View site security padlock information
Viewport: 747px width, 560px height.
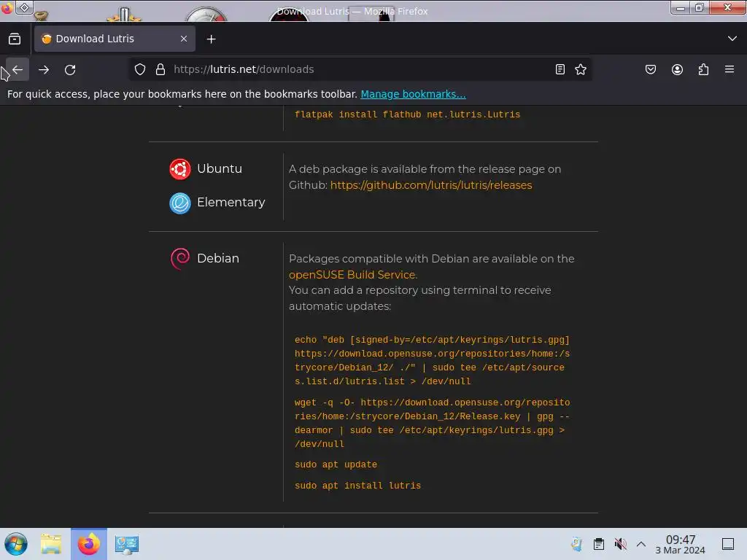click(160, 69)
